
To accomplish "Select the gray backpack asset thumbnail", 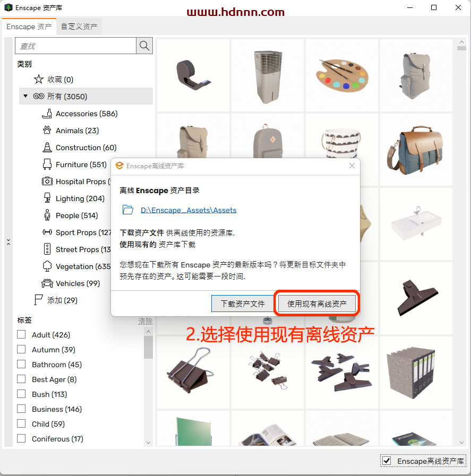I will 416,75.
